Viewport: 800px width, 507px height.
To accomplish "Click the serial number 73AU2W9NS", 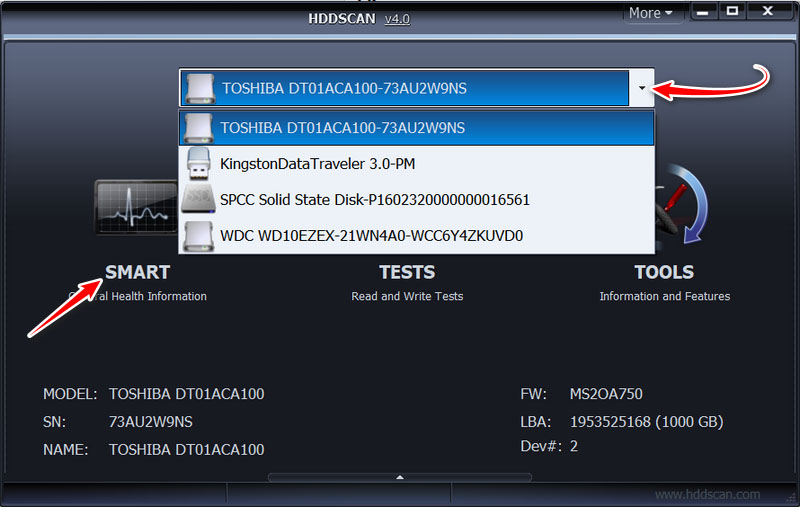I will [x=151, y=422].
